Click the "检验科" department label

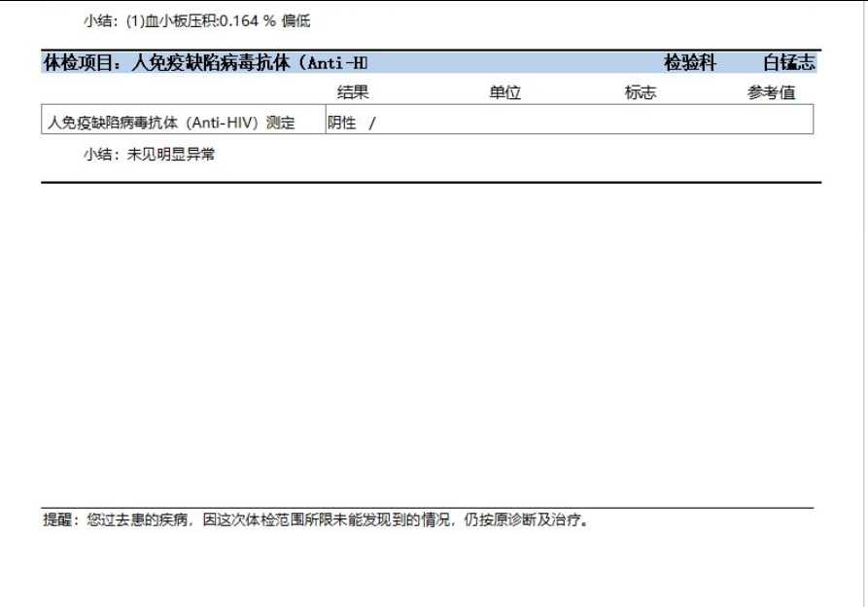(x=690, y=63)
